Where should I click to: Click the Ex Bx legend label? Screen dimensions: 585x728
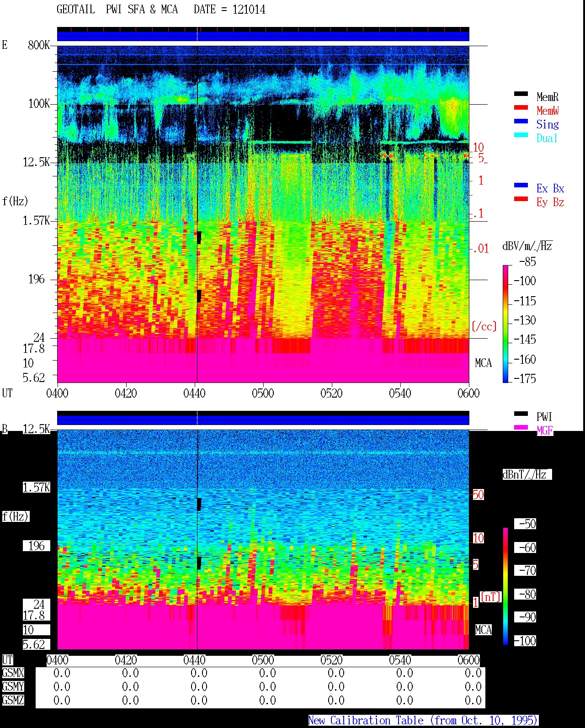pos(550,188)
